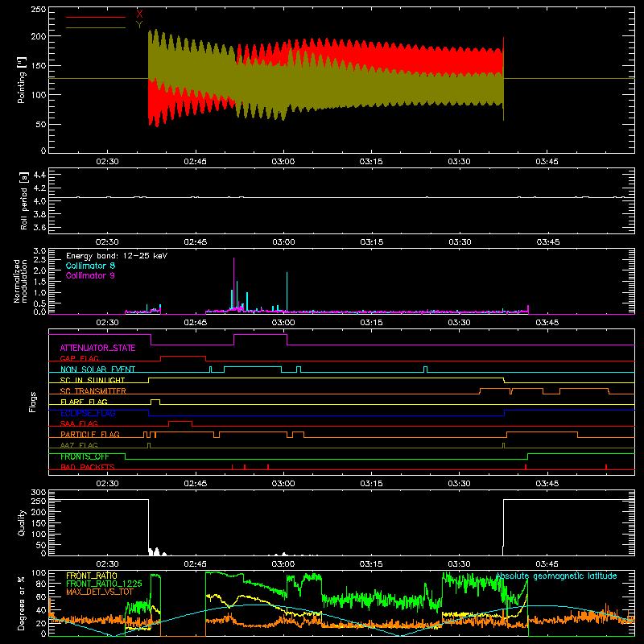Click the blue 'ECLIPSE_FLAG' label
This screenshot has height=644, width=644.
[88, 413]
